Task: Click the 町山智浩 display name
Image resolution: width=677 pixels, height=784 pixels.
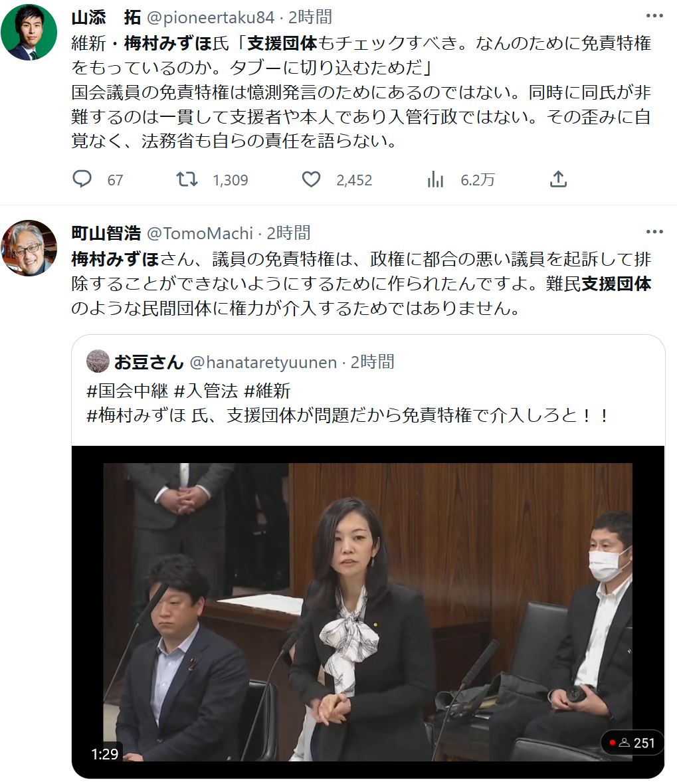Action: (106, 233)
